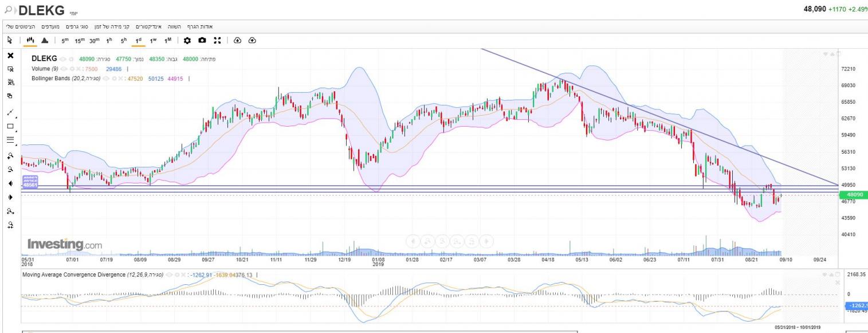Click the fourth icon in left drawing toolbar

pos(10,96)
